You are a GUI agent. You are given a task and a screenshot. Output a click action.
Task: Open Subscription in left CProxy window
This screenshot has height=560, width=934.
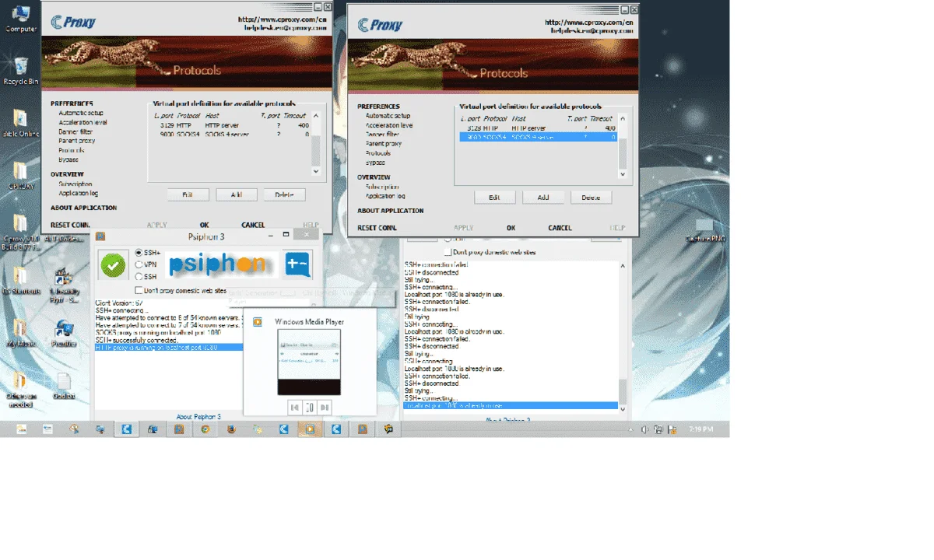(x=75, y=184)
